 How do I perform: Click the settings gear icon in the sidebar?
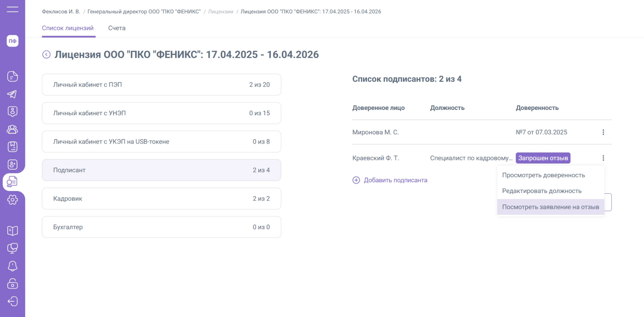tap(12, 199)
